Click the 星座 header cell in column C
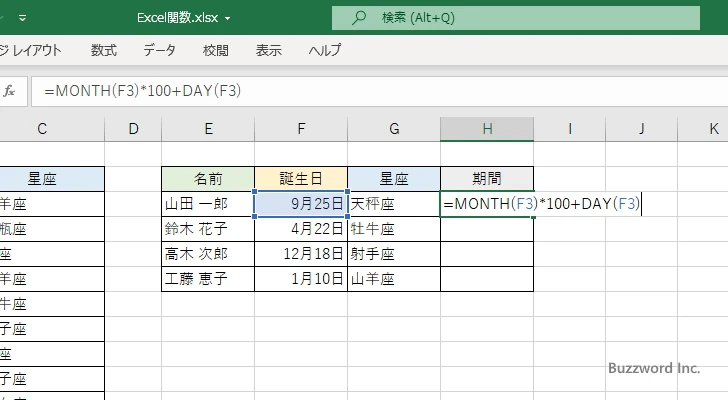The width and height of the screenshot is (728, 400). [x=52, y=179]
